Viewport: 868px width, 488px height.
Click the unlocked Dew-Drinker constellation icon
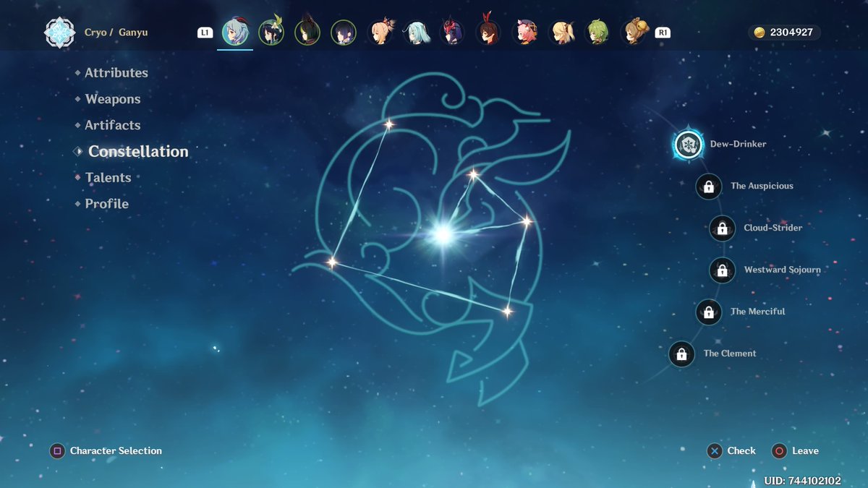click(688, 145)
